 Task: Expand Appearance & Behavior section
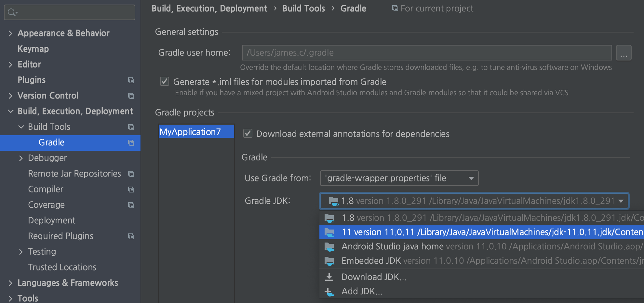10,33
